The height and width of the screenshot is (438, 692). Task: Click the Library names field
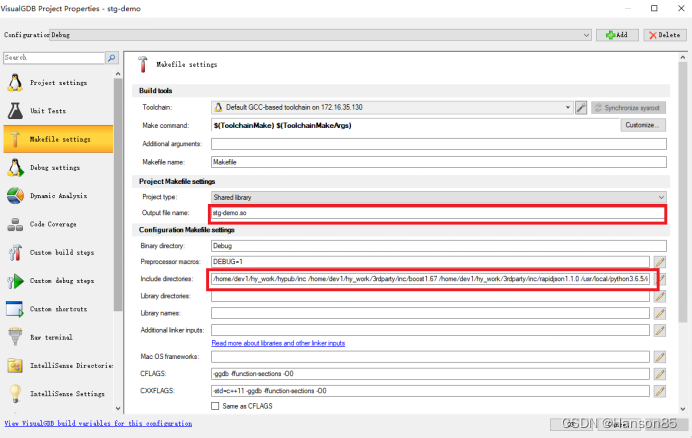430,313
